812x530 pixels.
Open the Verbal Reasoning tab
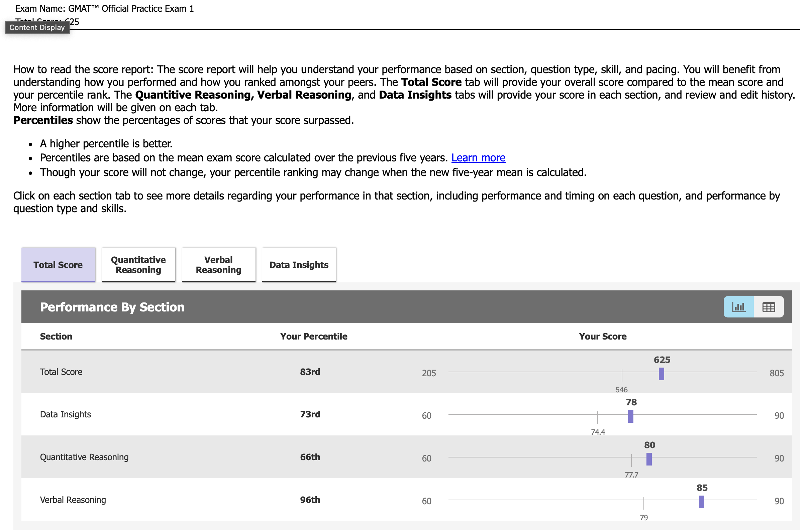(x=218, y=265)
